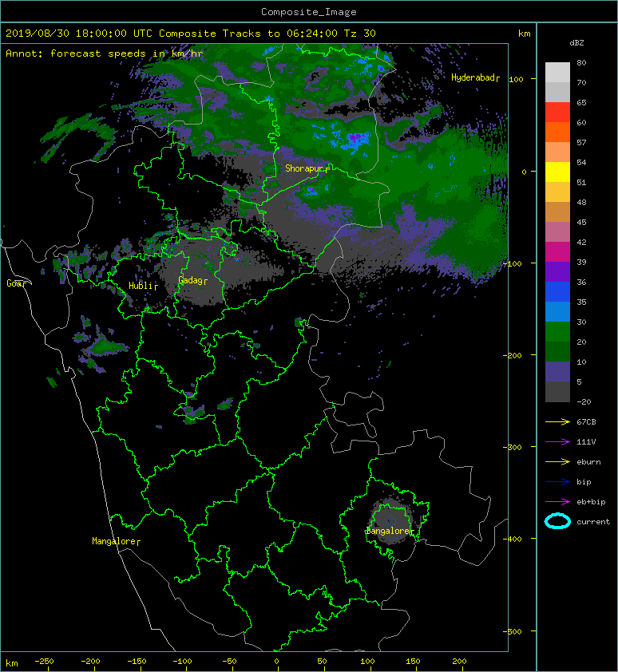Click 'Annot: forecast speeds in km/hr' annotation
The image size is (618, 672).
click(x=105, y=53)
